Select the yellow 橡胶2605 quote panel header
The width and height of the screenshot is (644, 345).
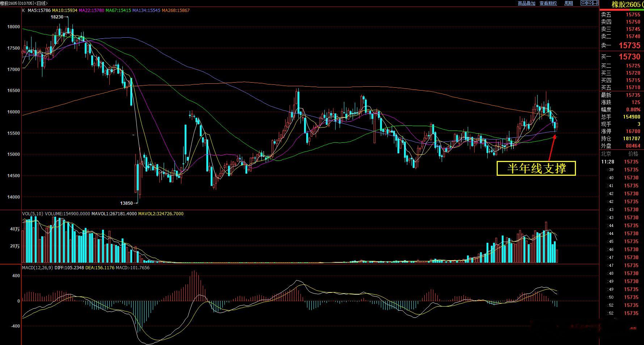click(628, 4)
